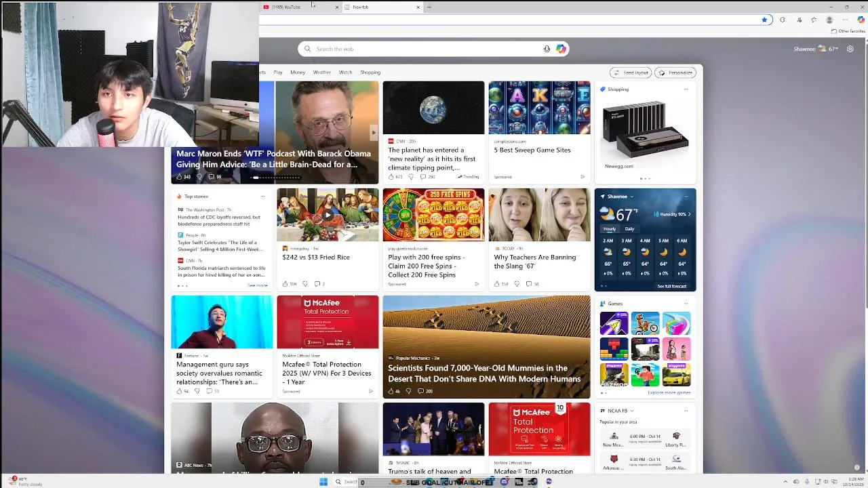868x488 pixels.
Task: Open the Top stories card options menu
Action: [262, 197]
